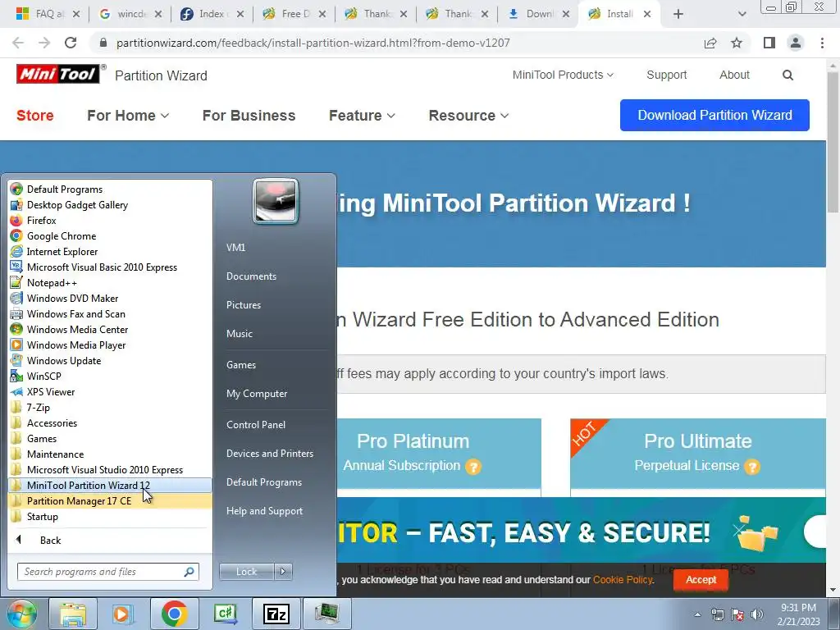Expand the 7-Zip folder
840x630 pixels.
[110, 407]
